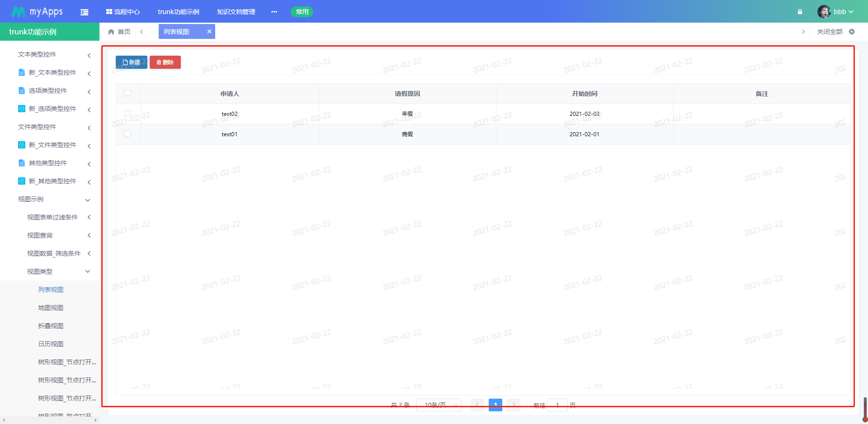This screenshot has width=868, height=424.
Task: Click the red 删除 button
Action: (165, 62)
